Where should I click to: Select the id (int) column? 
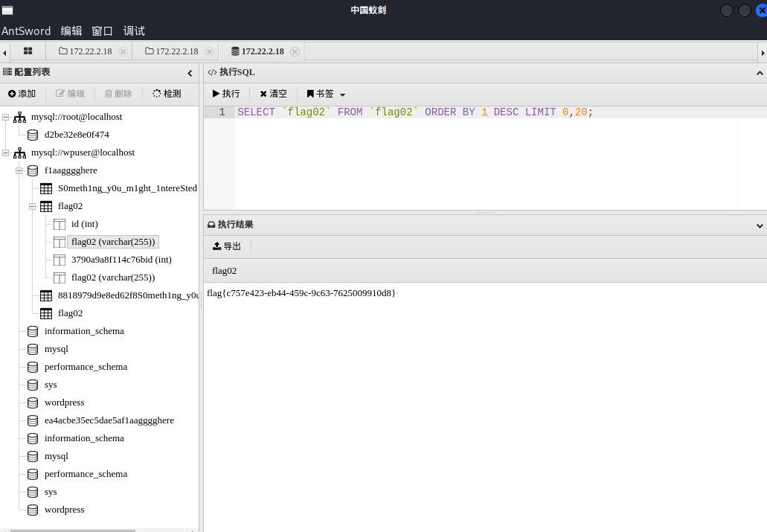coord(85,224)
